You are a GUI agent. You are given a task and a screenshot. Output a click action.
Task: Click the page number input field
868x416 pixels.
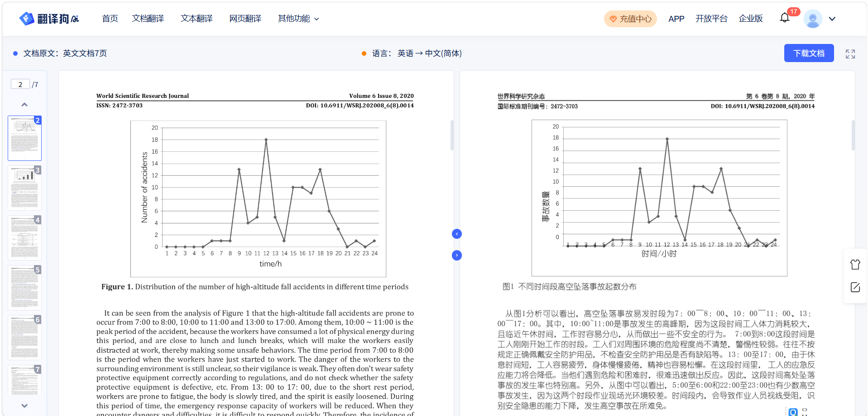tap(20, 84)
